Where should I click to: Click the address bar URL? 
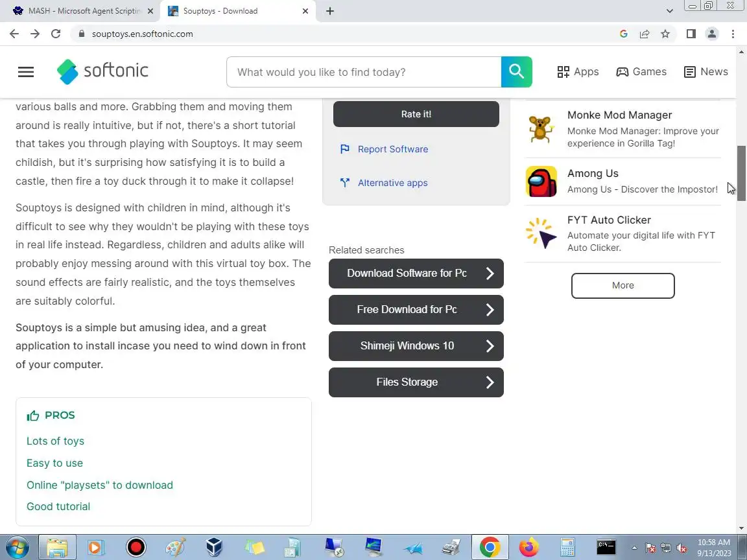coord(143,34)
